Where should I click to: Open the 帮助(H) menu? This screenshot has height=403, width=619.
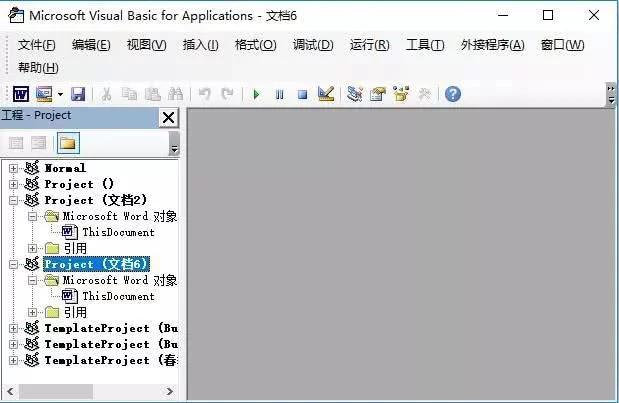[38, 68]
